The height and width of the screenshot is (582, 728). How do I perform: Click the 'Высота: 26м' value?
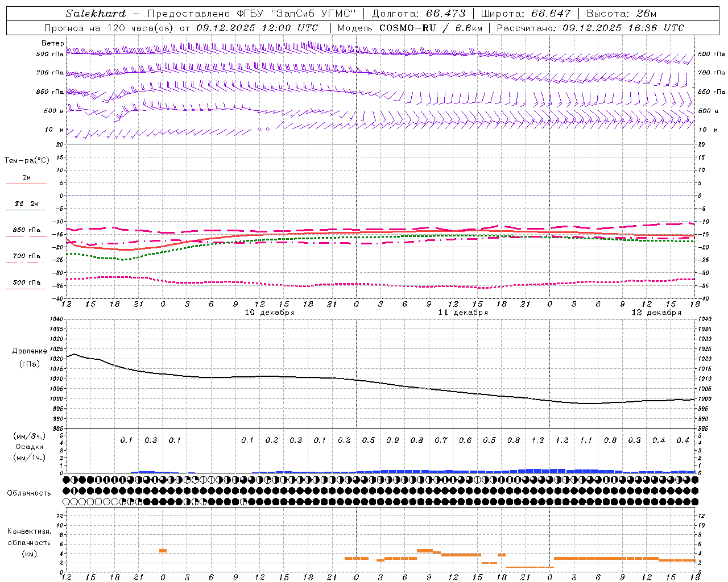[621, 14]
